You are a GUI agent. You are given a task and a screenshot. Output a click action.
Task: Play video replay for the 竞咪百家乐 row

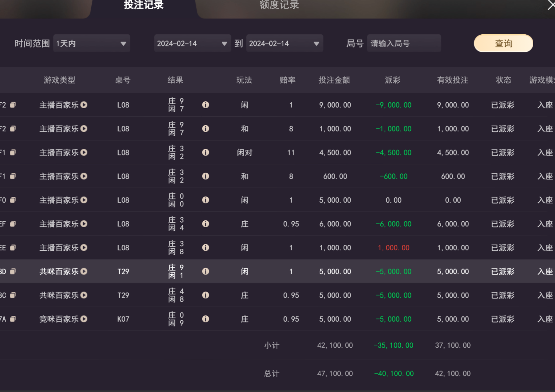tap(84, 319)
